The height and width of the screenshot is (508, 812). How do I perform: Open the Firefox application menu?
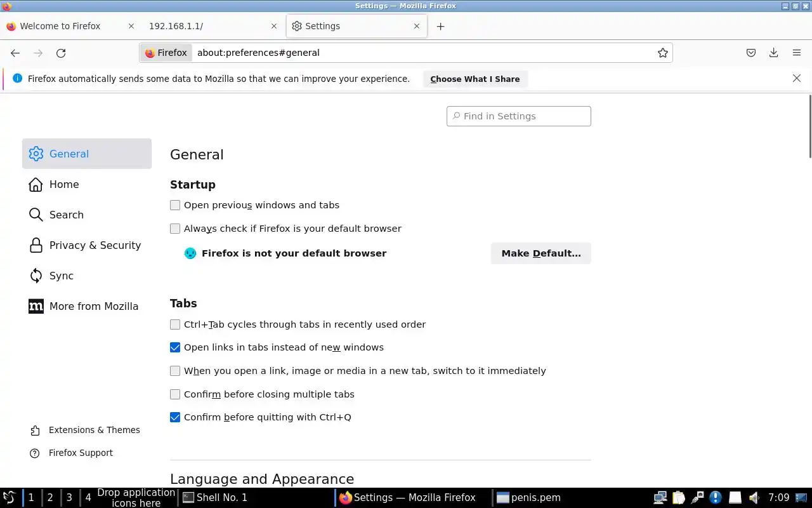click(797, 53)
